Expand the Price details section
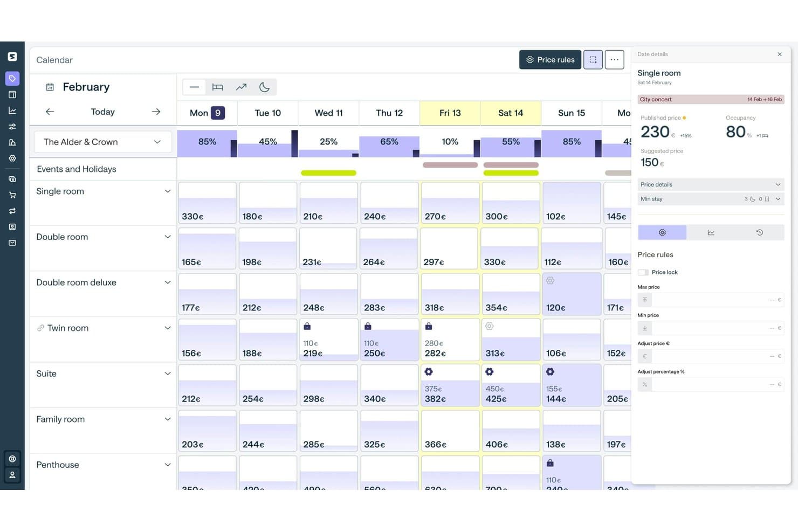The height and width of the screenshot is (532, 798). point(711,184)
